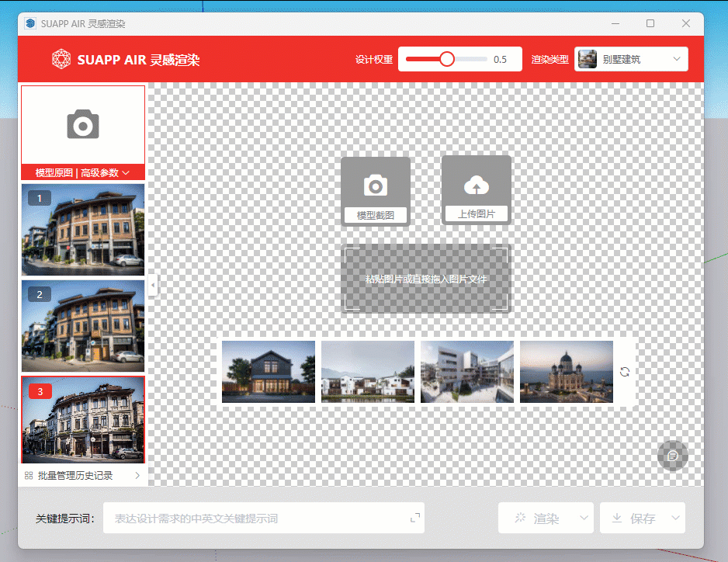The height and width of the screenshot is (562, 728).
Task: Click the 模型截图 camera button
Action: [376, 191]
